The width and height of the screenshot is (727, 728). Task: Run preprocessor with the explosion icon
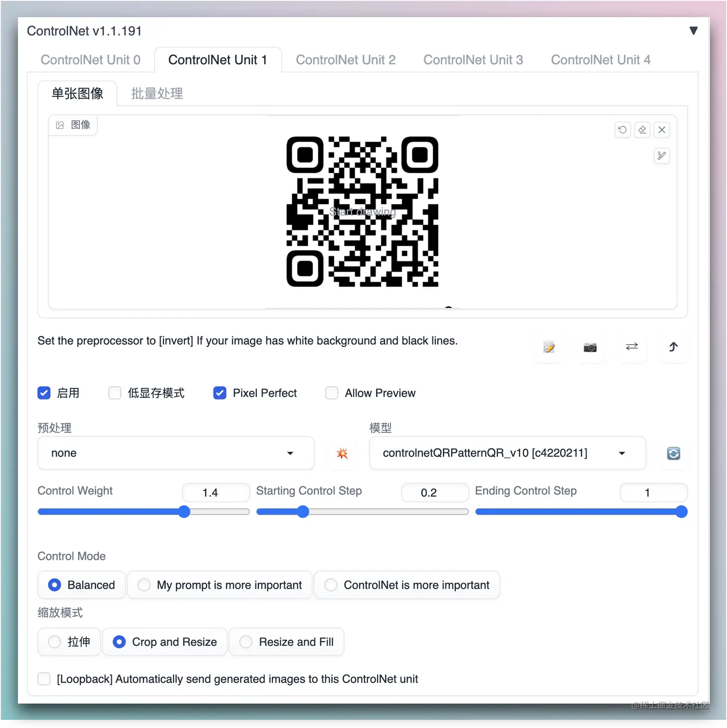[342, 453]
